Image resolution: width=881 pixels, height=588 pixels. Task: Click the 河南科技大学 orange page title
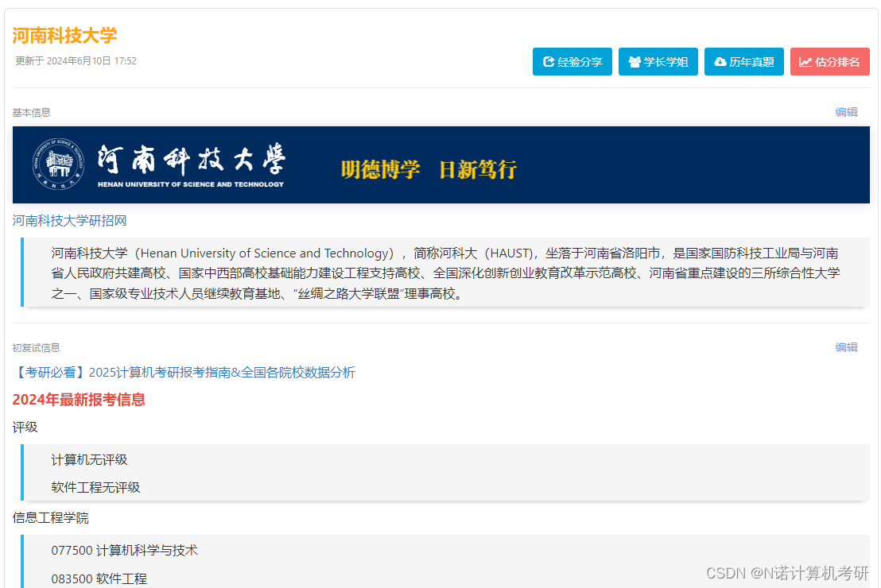click(x=64, y=36)
